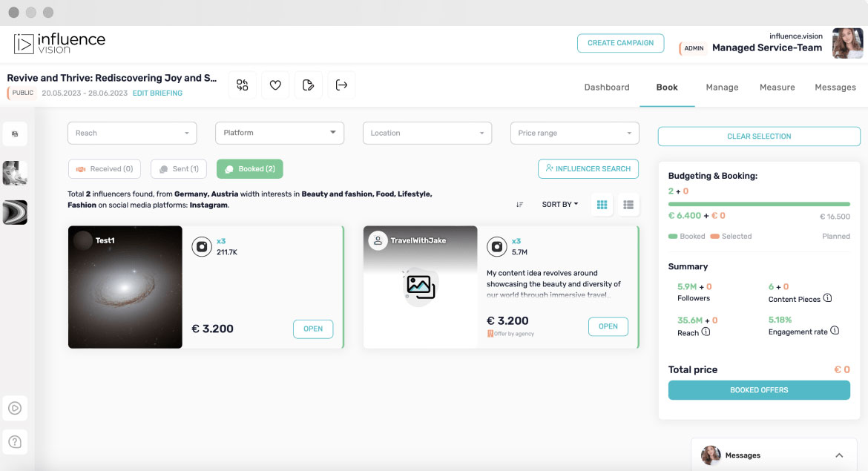Expand the Reach filter dropdown

[132, 133]
